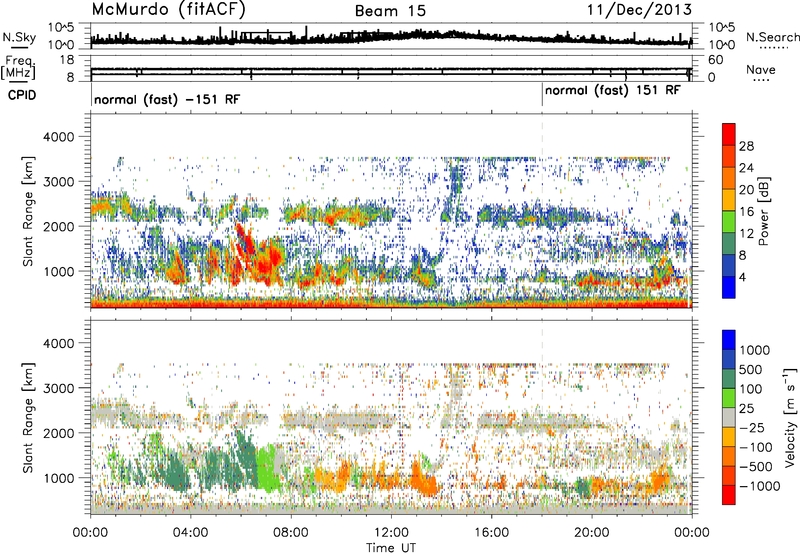This screenshot has width=800, height=554.
Task: Click the power panel Slant Range [km] label
Action: [x=29, y=211]
